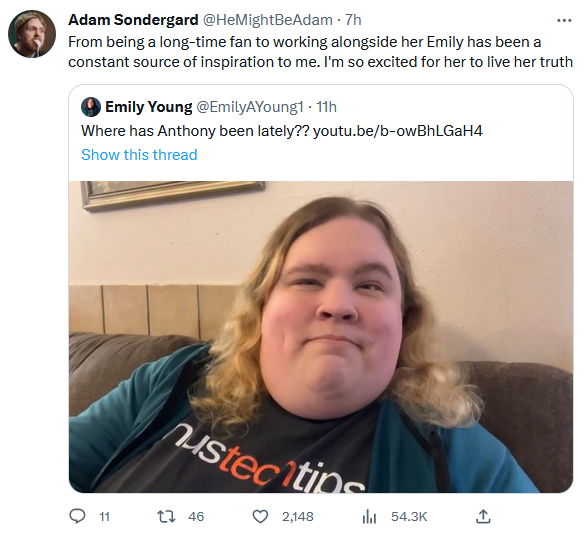Image resolution: width=586 pixels, height=535 pixels.
Task: Open Adam Sondergard's profile avatar
Action: pos(32,34)
